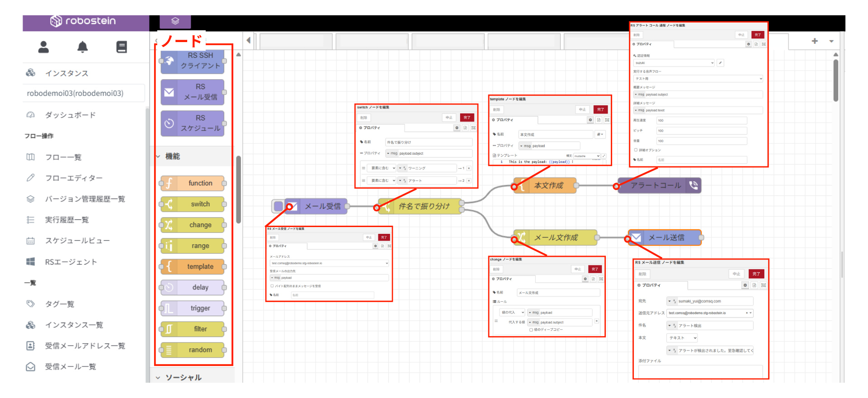Open the flow tab list dropdown arrow

831,41
